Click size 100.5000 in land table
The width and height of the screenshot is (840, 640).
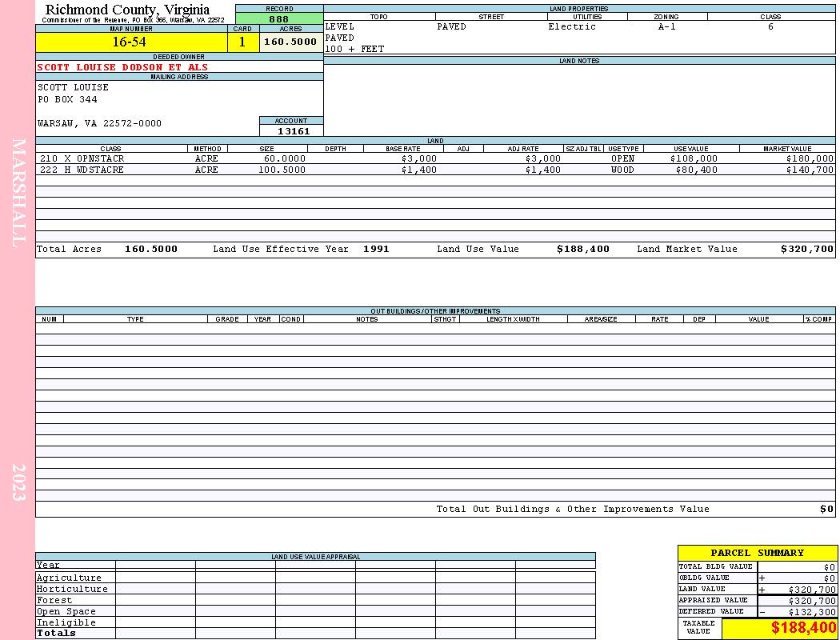pyautogui.click(x=282, y=170)
